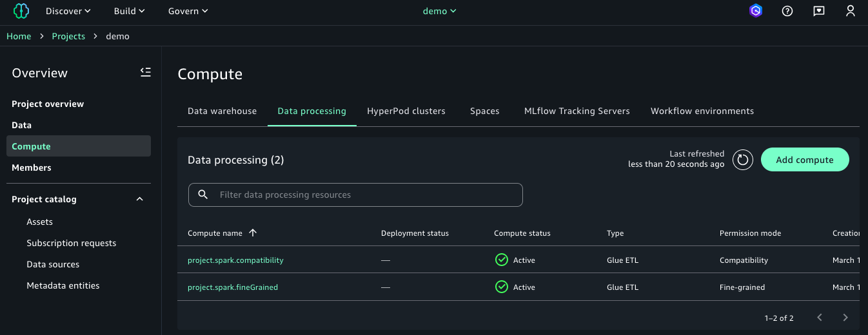
Task: Open the demo project selector dropdown
Action: tap(439, 11)
